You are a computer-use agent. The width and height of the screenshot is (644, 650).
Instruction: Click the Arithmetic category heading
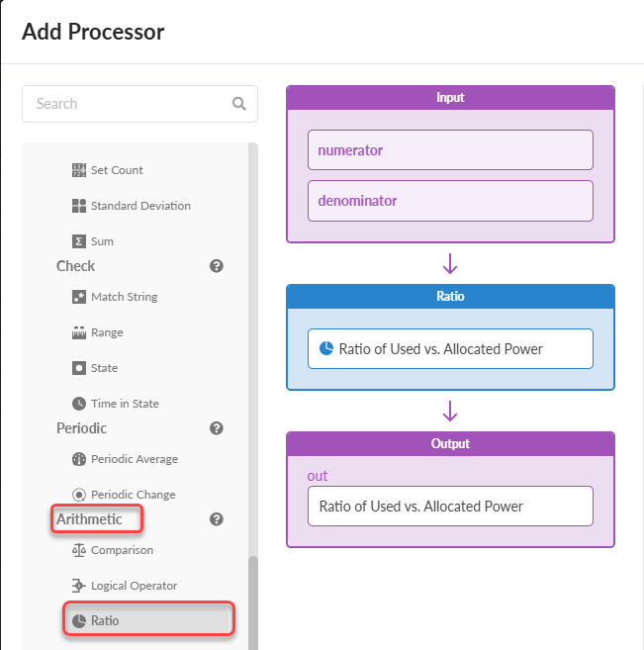pos(90,519)
